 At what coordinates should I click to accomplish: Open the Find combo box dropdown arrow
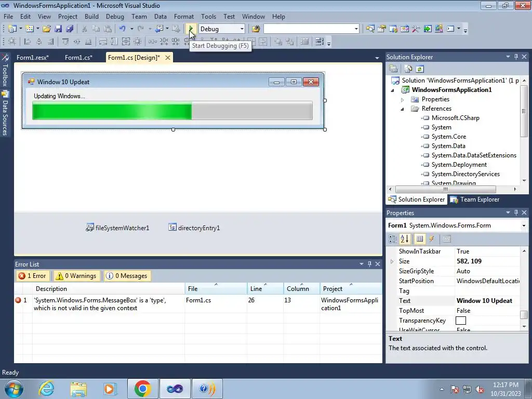point(356,29)
